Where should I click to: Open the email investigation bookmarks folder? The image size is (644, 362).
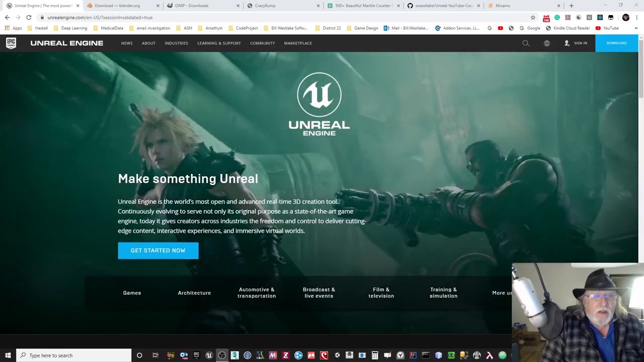pyautogui.click(x=149, y=28)
